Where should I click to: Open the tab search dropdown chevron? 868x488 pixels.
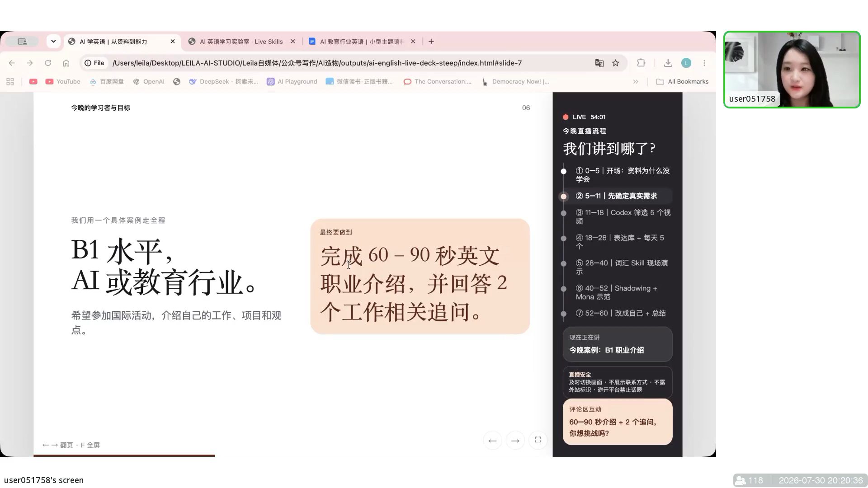pos(53,42)
